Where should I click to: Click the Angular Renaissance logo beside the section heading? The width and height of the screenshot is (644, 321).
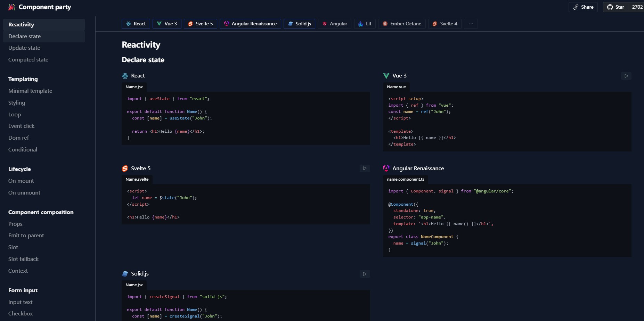tap(386, 168)
